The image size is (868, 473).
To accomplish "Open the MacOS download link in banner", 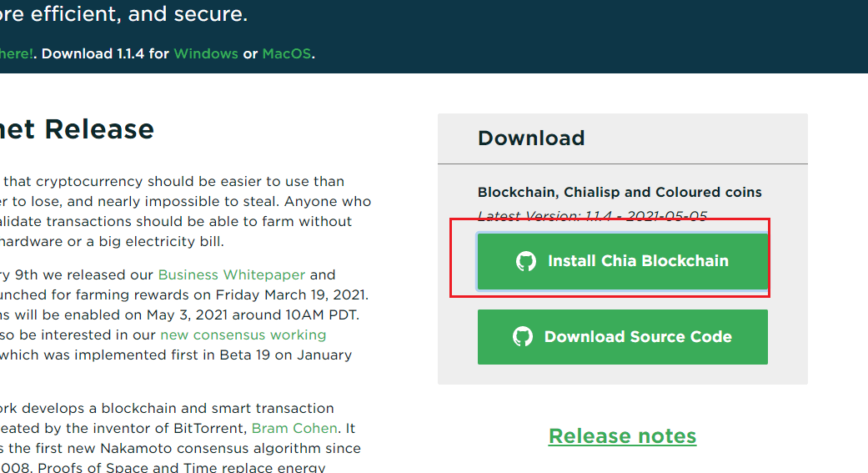I will click(x=287, y=53).
